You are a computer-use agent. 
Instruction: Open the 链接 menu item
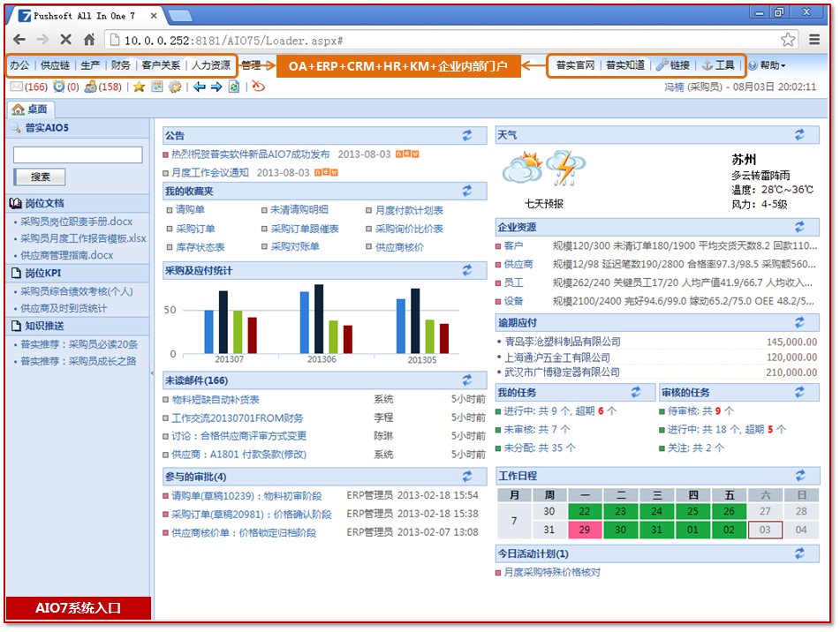[x=673, y=65]
